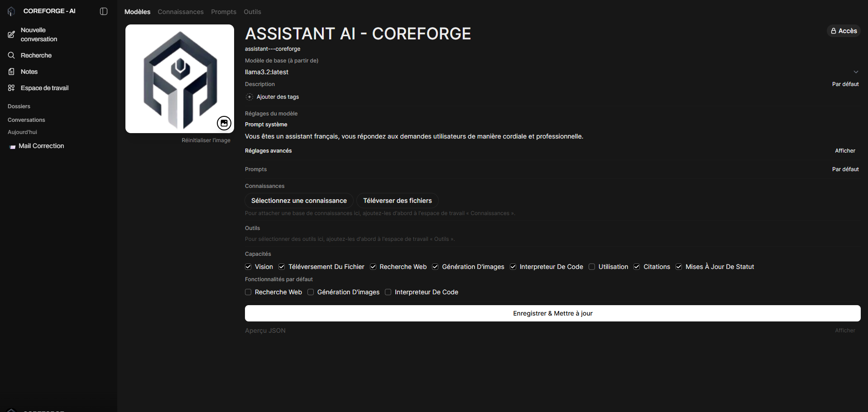
Task: Enable the Utilisation capability checkbox
Action: [x=592, y=267]
